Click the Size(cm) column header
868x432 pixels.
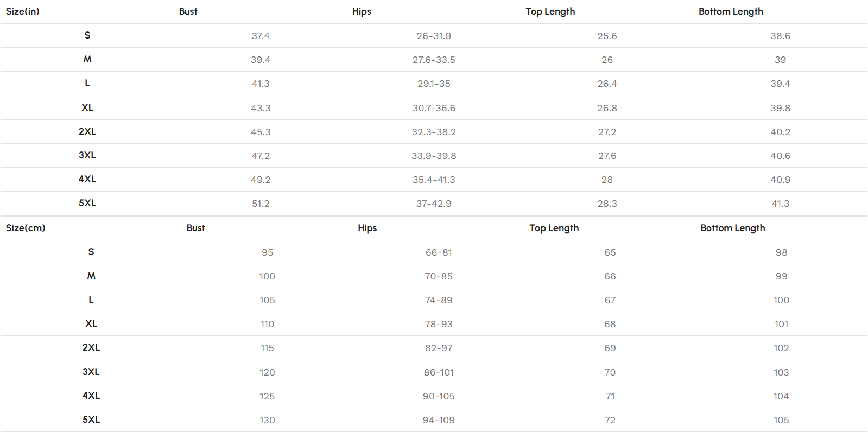tap(26, 228)
